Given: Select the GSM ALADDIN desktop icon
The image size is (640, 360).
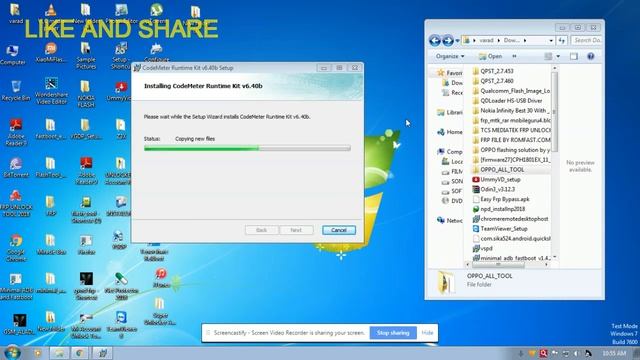Looking at the screenshot, I should 18,324.
